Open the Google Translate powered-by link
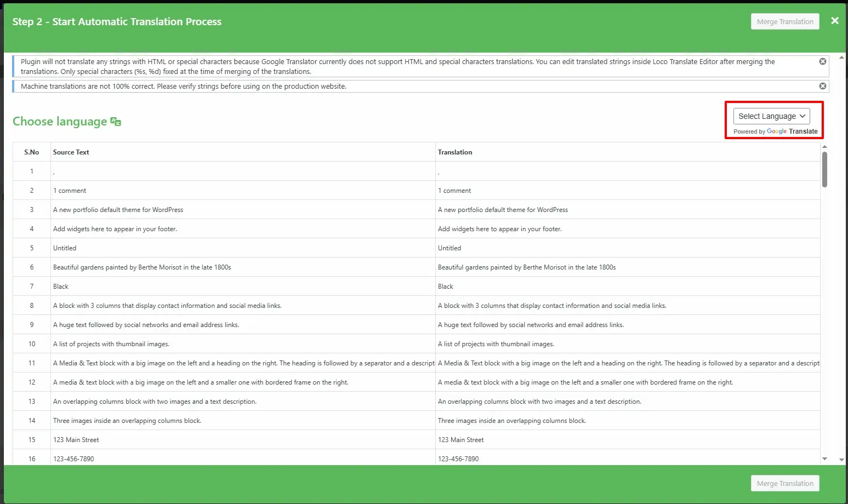The height and width of the screenshot is (504, 848). 792,131
